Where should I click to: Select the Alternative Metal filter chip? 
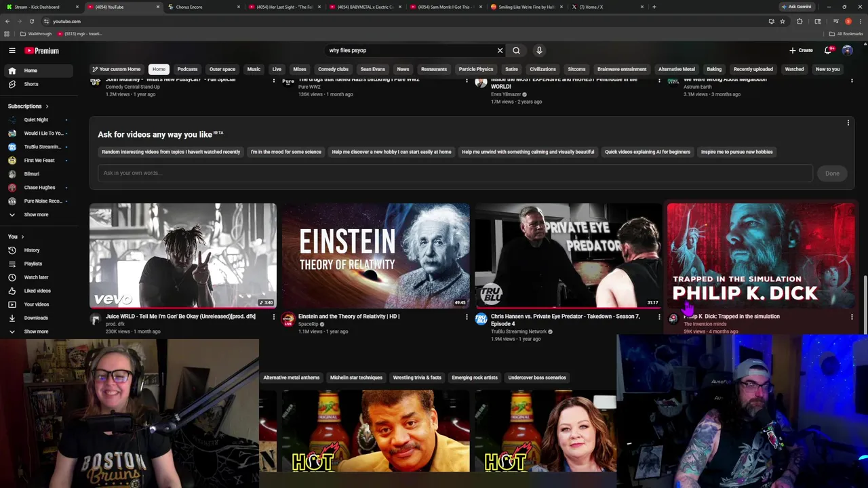pos(676,69)
